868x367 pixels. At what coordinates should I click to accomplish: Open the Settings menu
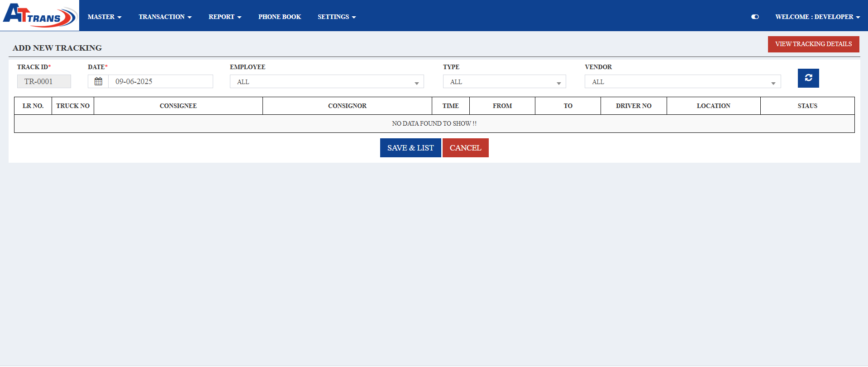(x=336, y=17)
